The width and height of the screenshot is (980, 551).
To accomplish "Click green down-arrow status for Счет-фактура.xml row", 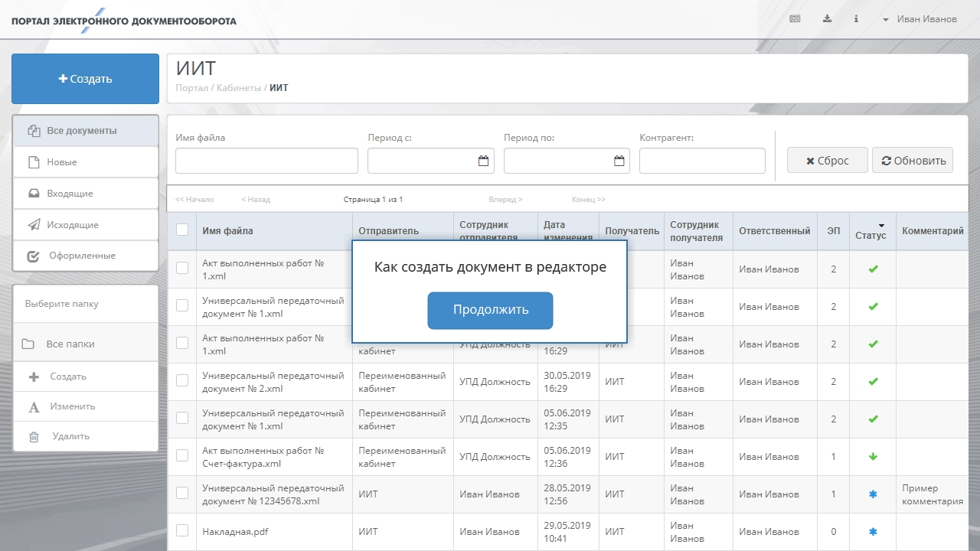I will [x=873, y=457].
